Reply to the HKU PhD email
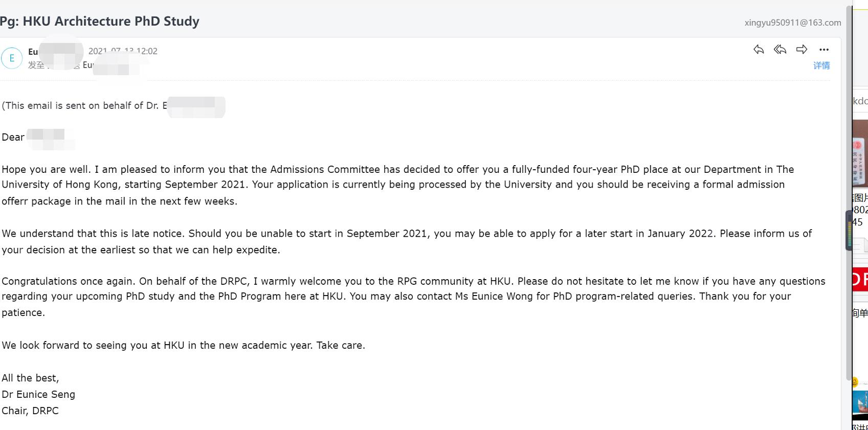Screen dimensions: 868x430 [x=759, y=50]
